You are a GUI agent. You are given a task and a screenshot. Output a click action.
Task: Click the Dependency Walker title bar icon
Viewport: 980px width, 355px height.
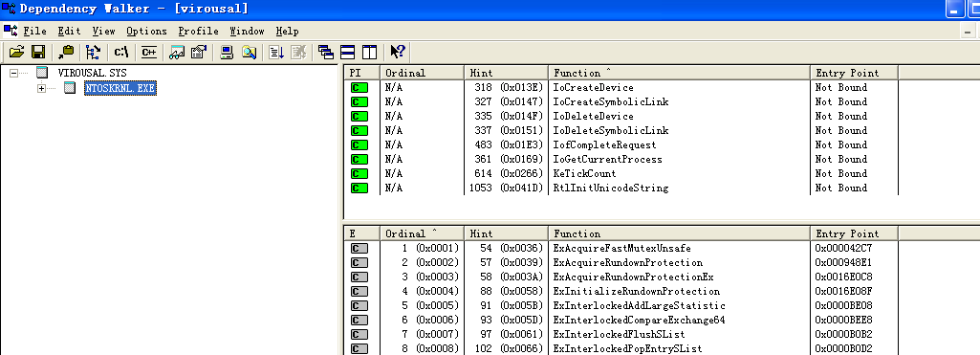point(9,9)
